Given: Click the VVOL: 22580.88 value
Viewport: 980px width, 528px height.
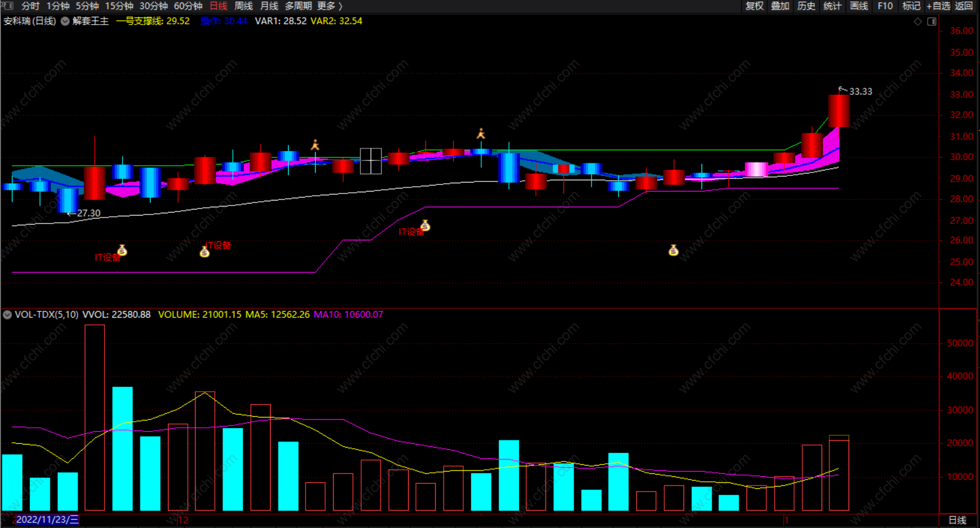Looking at the screenshot, I should [x=116, y=315].
